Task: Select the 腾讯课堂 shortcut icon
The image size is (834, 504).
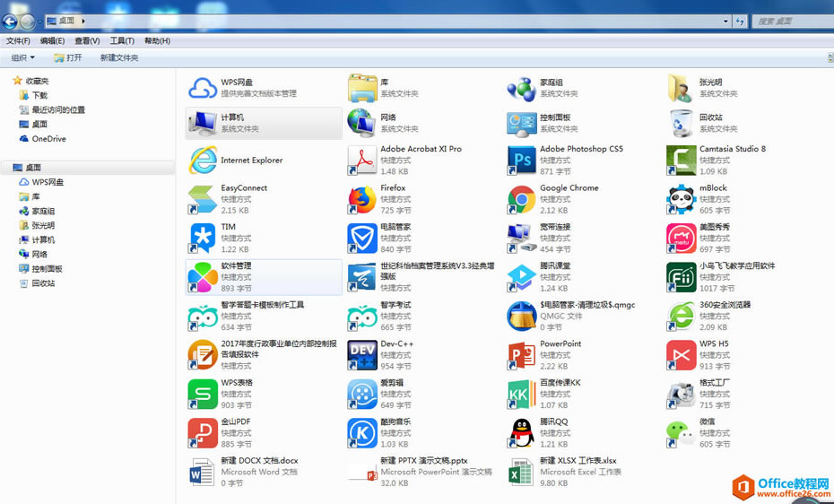Action: [x=521, y=277]
